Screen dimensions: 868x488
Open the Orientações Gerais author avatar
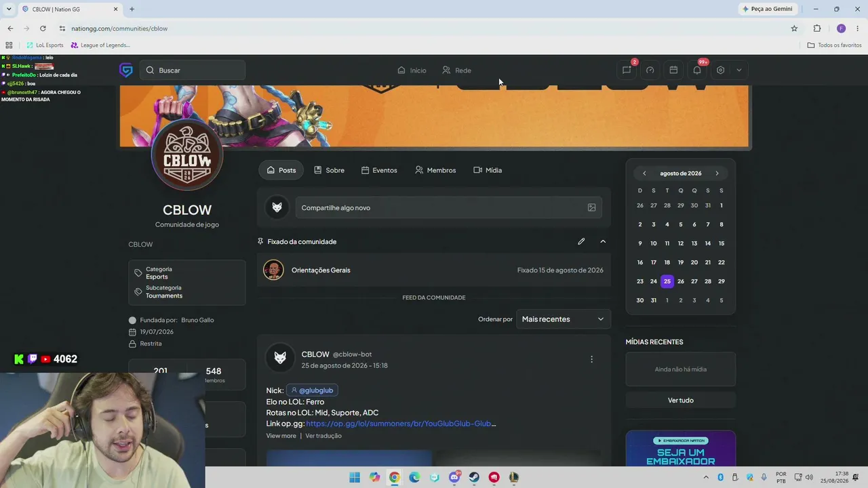coord(273,270)
